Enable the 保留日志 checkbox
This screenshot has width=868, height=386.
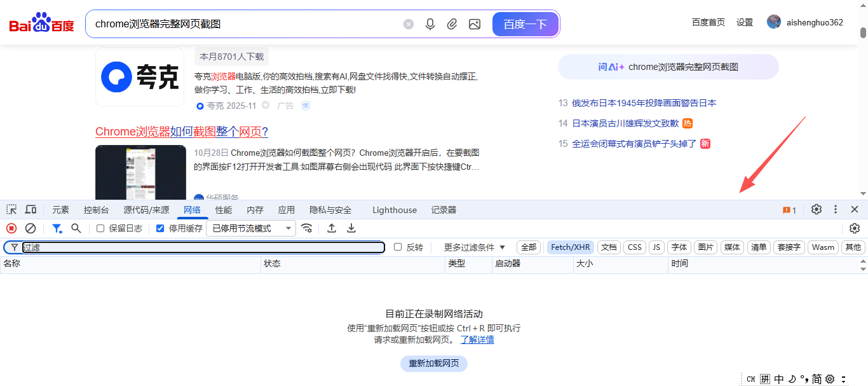(100, 228)
